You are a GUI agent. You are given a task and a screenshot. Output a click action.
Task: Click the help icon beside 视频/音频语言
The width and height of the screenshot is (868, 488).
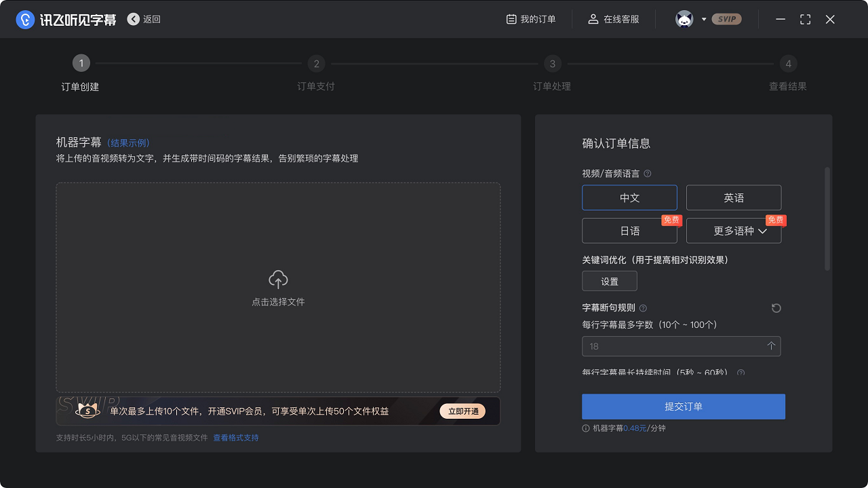[647, 173]
